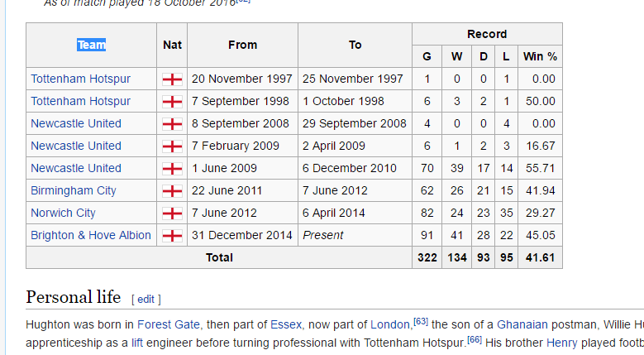Open the Brighton & Hove Albion link

tap(91, 235)
